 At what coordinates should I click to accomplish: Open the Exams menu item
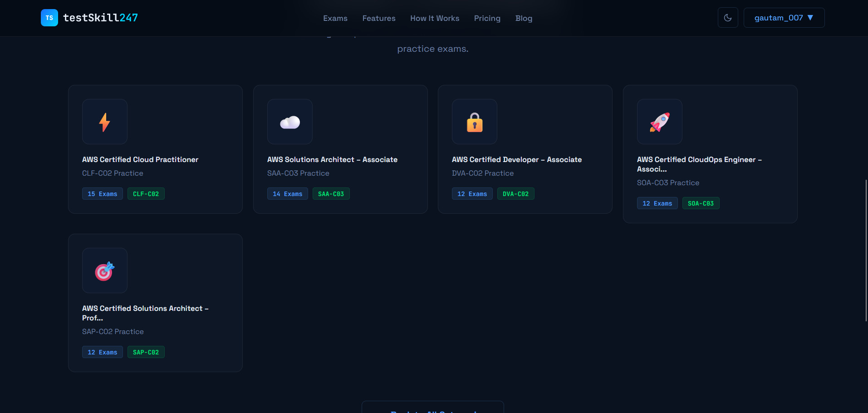coord(335,18)
